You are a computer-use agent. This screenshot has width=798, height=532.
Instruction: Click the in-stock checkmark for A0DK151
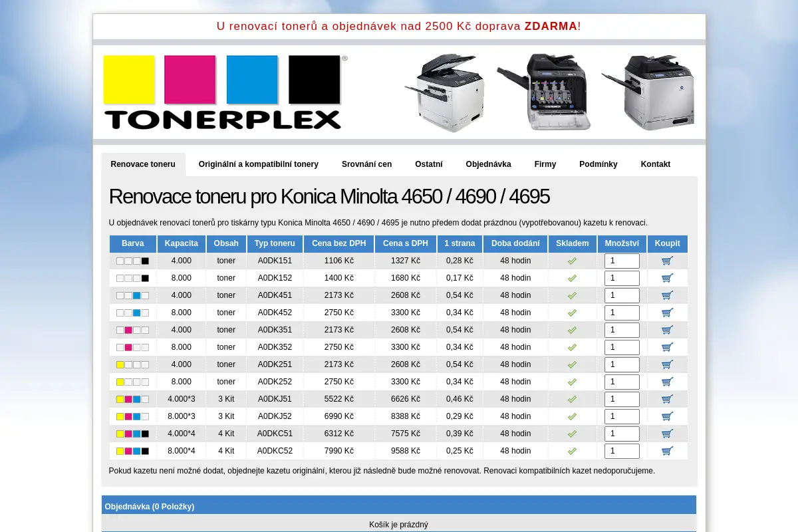(572, 261)
